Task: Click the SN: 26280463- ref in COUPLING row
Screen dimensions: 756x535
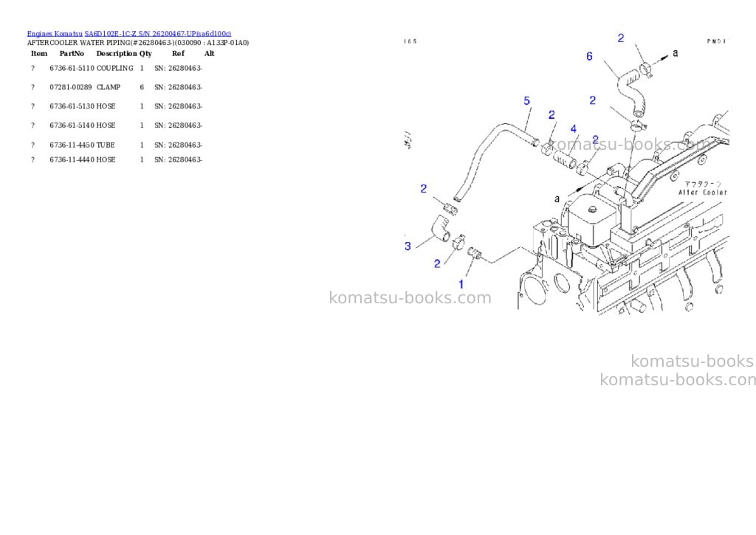Action: point(179,69)
